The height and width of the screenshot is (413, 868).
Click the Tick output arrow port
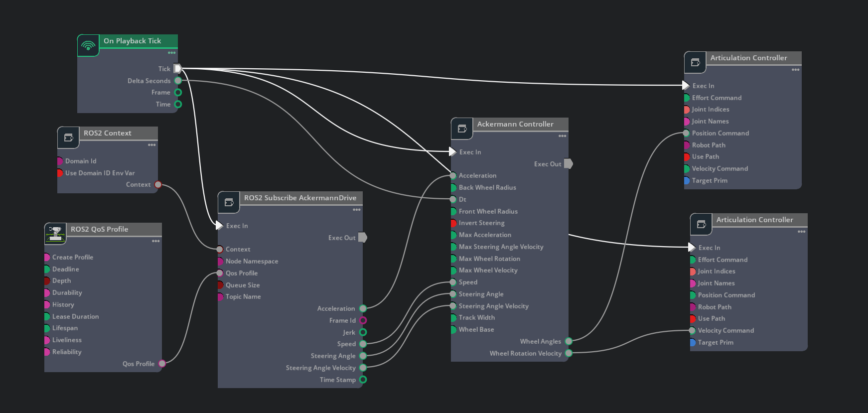[x=177, y=69]
